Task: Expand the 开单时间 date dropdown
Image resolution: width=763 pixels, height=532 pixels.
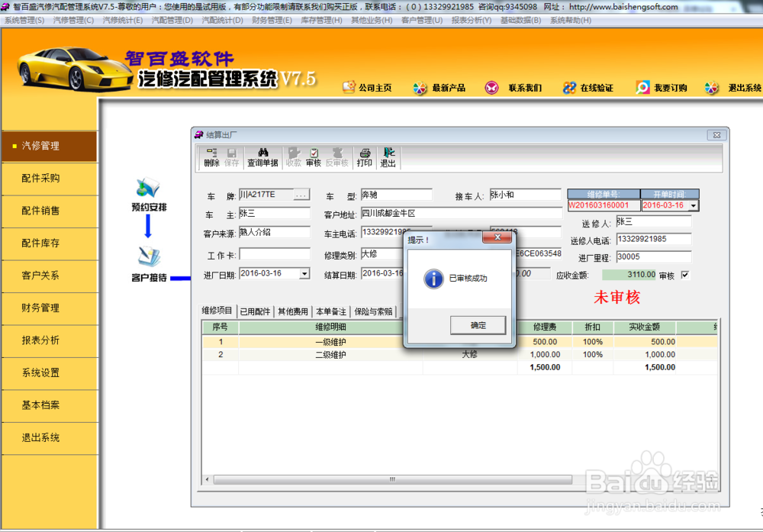Action: 694,206
